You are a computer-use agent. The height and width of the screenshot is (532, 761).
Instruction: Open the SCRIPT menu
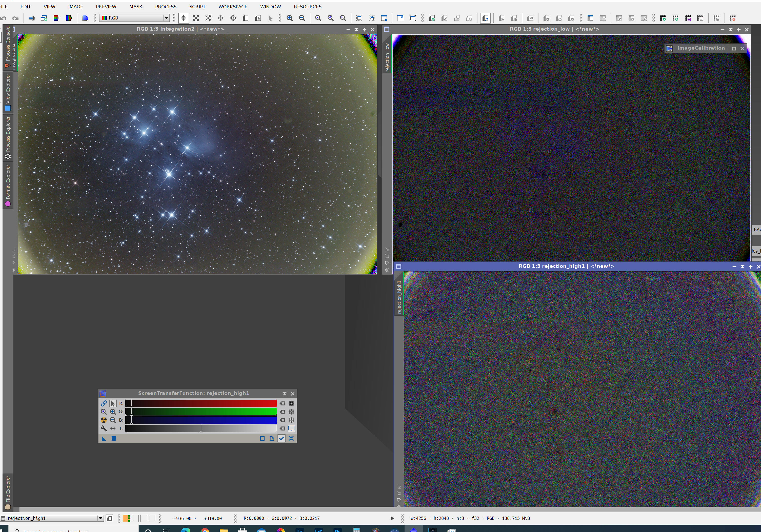(197, 7)
